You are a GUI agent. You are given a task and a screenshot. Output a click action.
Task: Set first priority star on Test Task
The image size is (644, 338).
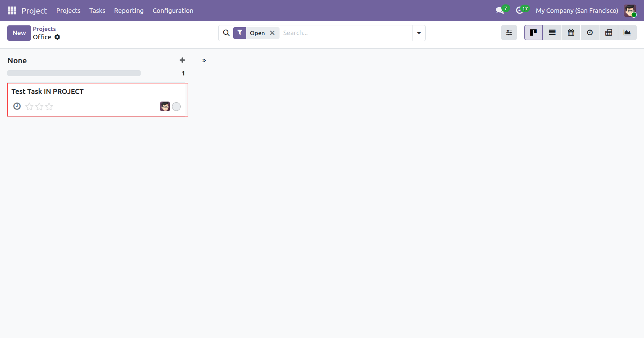(30, 106)
